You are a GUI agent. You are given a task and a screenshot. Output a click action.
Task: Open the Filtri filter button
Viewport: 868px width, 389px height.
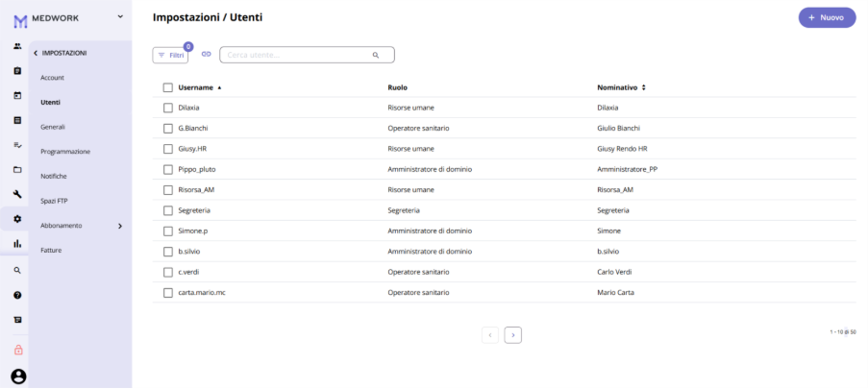[170, 56]
